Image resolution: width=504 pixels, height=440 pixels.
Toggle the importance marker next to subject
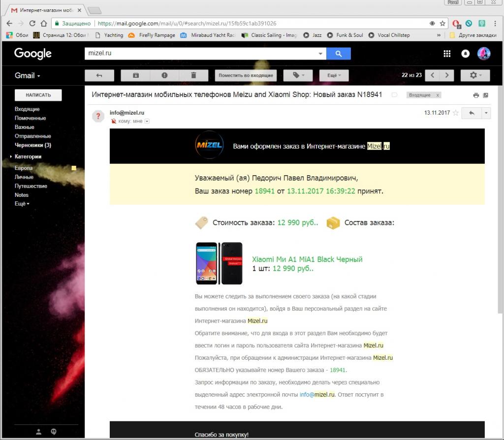tap(394, 95)
